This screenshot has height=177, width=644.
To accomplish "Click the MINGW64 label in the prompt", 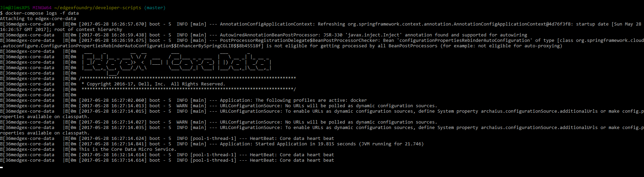I will [x=42, y=8].
